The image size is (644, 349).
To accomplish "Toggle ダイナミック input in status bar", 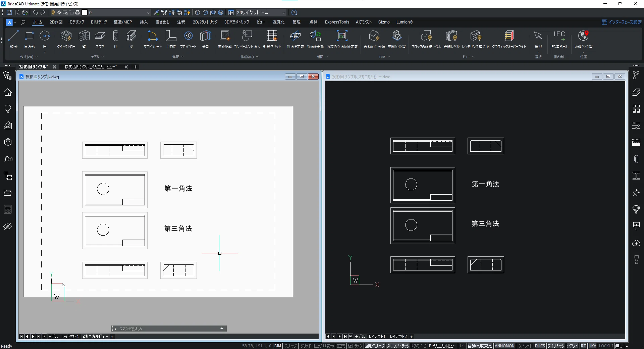I will click(556, 346).
